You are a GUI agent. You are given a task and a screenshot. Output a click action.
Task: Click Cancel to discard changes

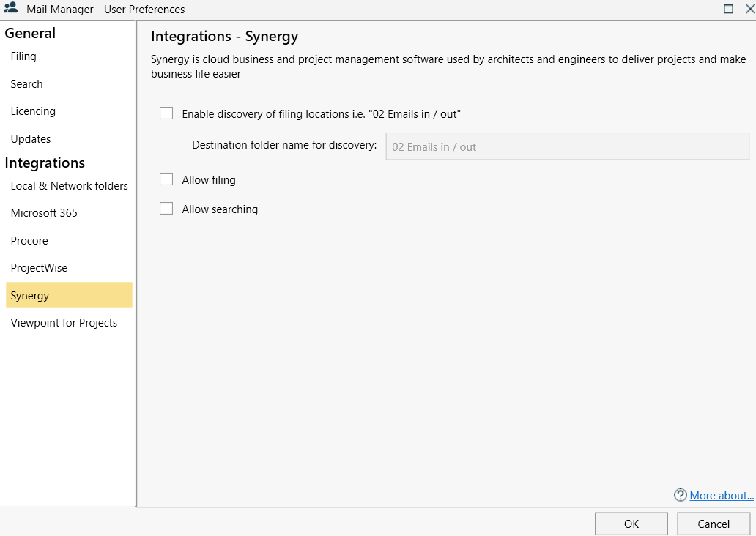pos(713,524)
